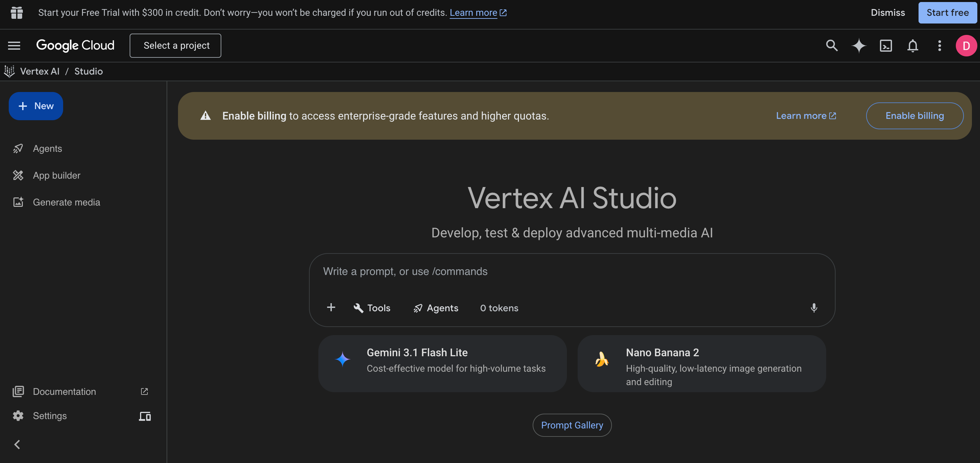
Task: Click the Vertex AI breadcrumb
Action: coord(40,71)
